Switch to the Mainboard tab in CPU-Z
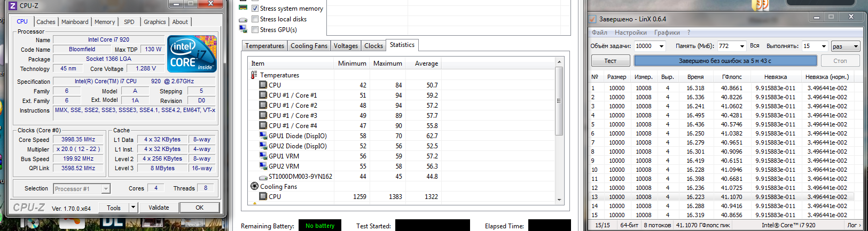This screenshot has width=868, height=231. click(75, 22)
